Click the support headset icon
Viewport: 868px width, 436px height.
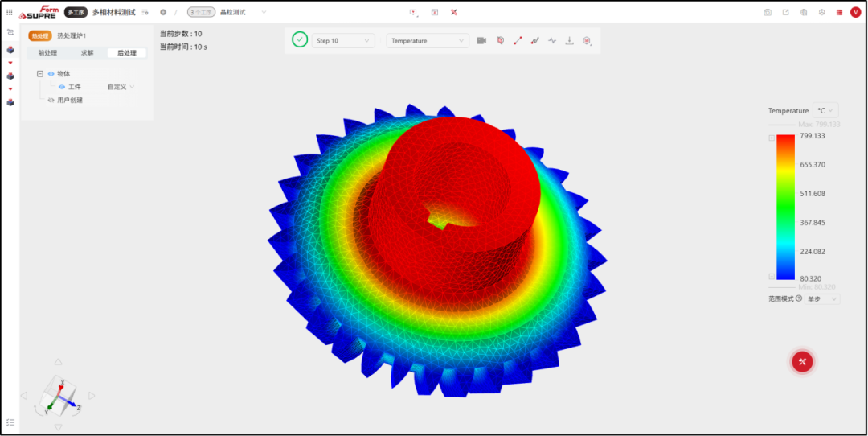(821, 12)
